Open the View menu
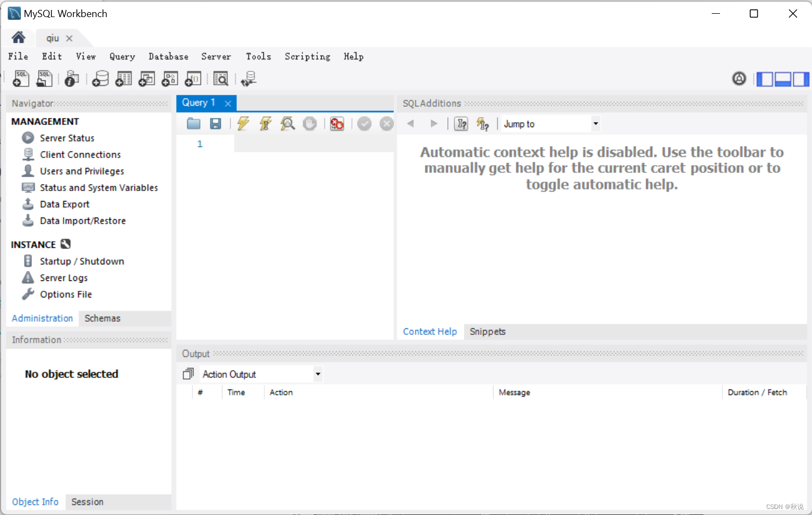The image size is (812, 515). pyautogui.click(x=86, y=56)
